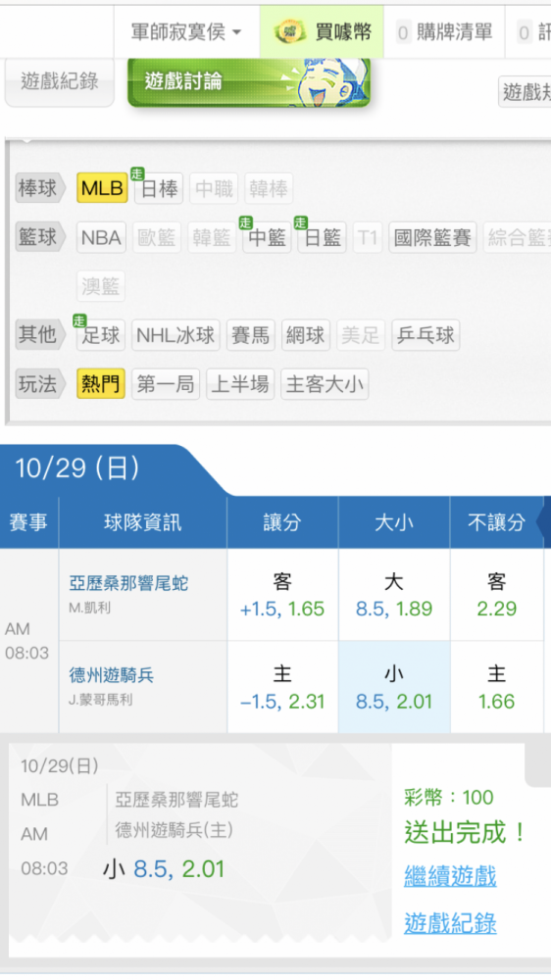
Task: Click the 遊戲紀錄 link in receipt
Action: 450,923
